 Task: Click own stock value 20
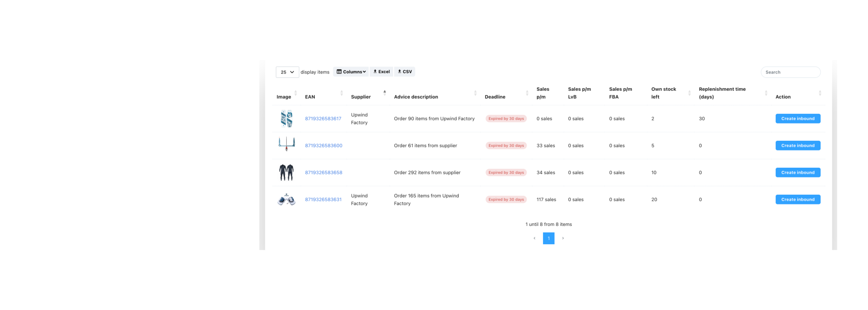click(654, 199)
